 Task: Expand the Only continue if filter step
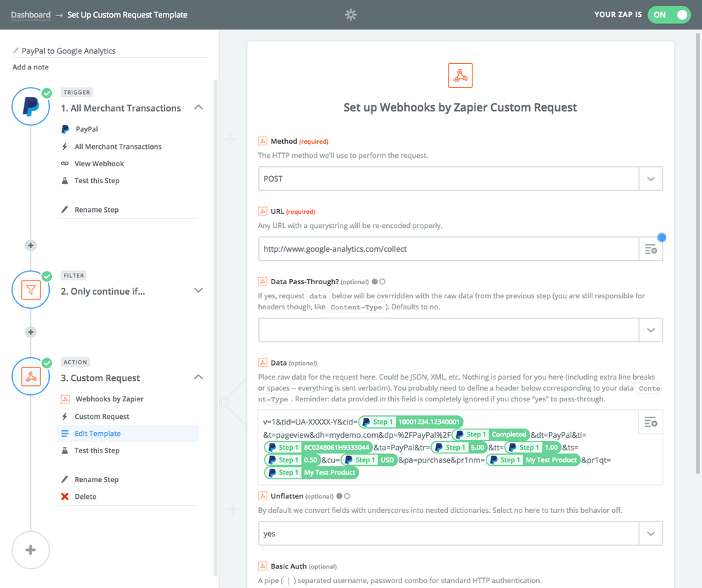[199, 290]
